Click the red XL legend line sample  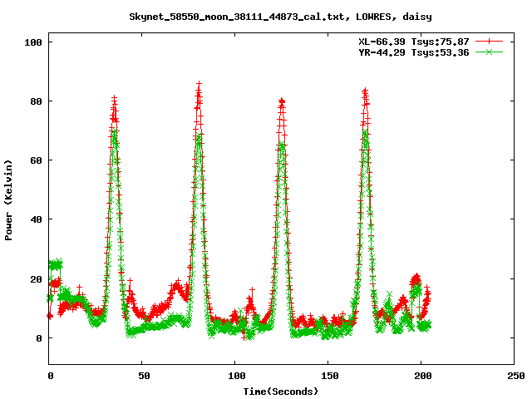click(489, 42)
